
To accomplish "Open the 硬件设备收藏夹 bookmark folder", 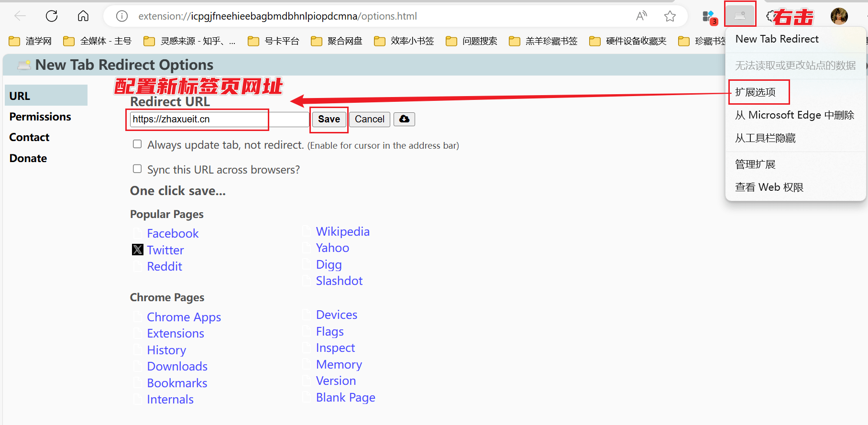I will click(628, 41).
